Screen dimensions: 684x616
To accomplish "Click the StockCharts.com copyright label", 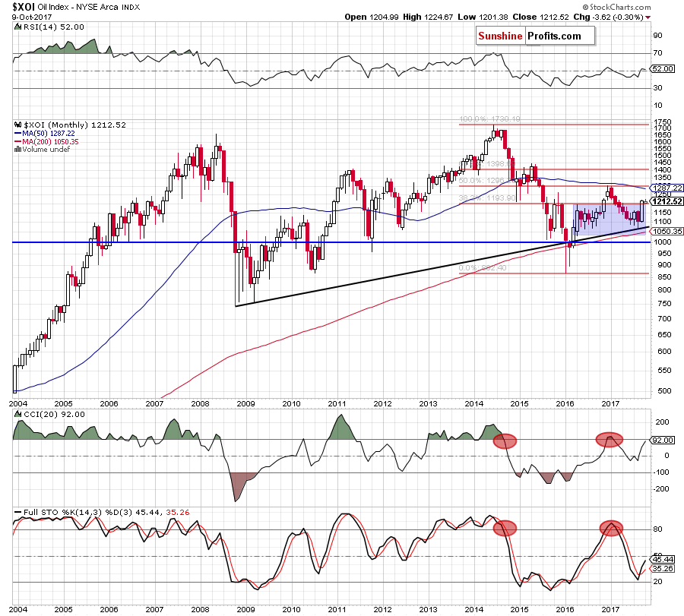I will pyautogui.click(x=616, y=7).
